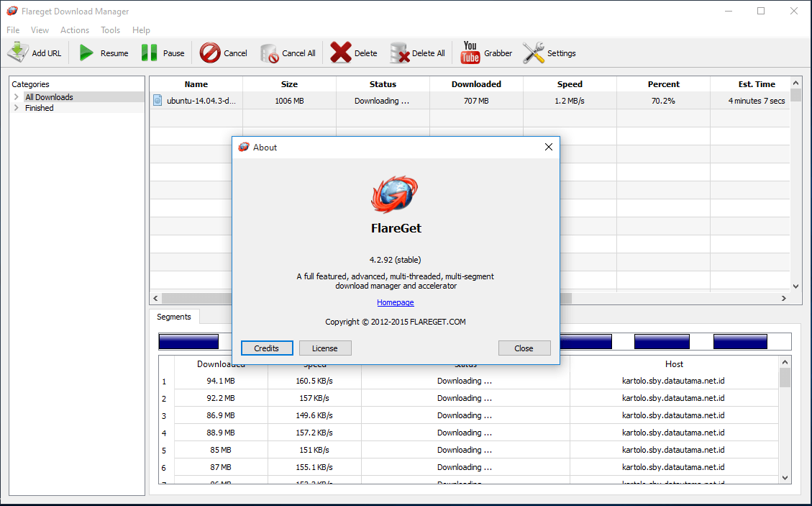Open the Tools menu

coord(110,30)
